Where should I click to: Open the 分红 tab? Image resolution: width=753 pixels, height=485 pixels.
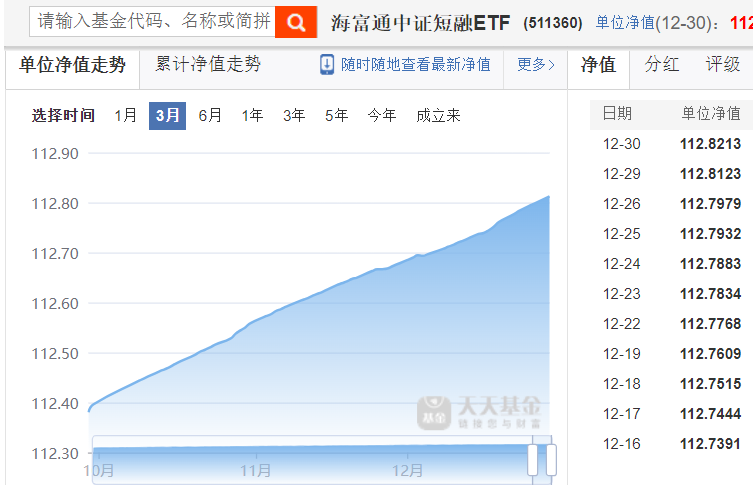pyautogui.click(x=662, y=64)
